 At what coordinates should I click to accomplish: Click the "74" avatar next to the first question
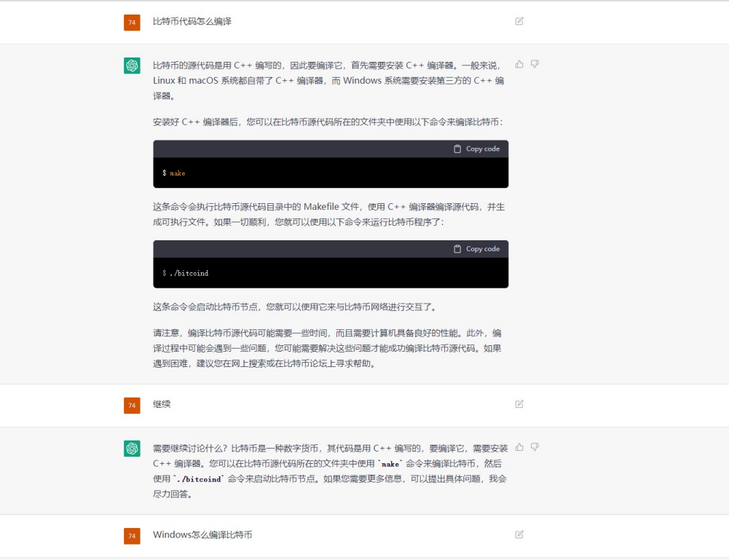132,22
